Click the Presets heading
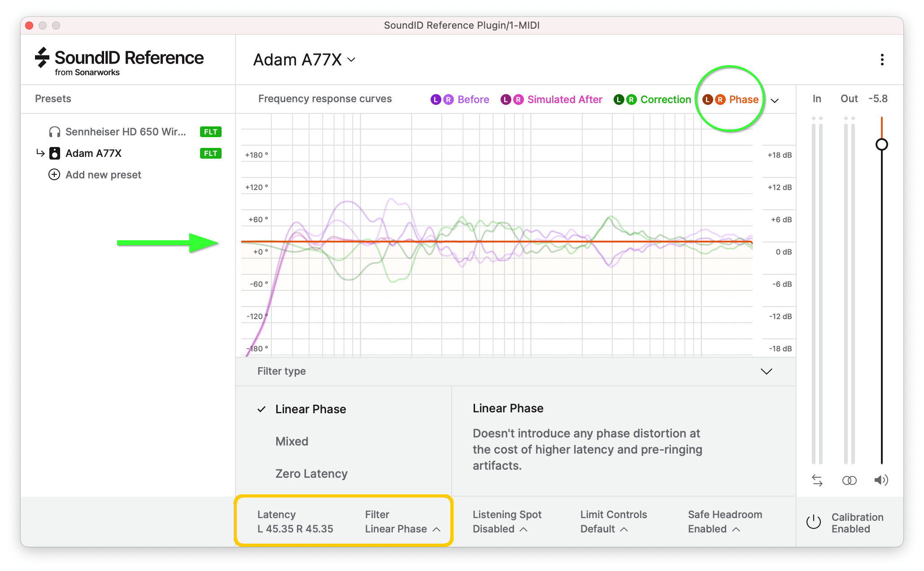The image size is (924, 571). (x=53, y=99)
